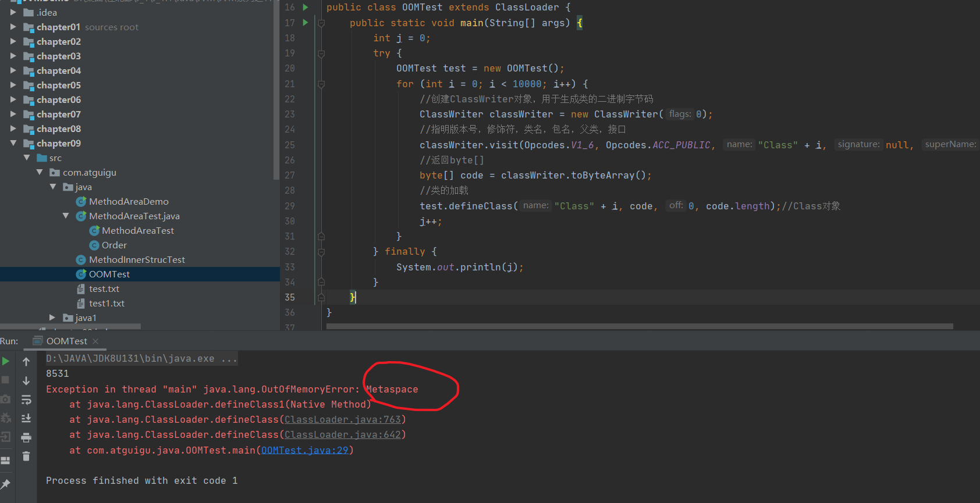
Task: Run class OOMTest via gutter arrow line 16
Action: [306, 8]
